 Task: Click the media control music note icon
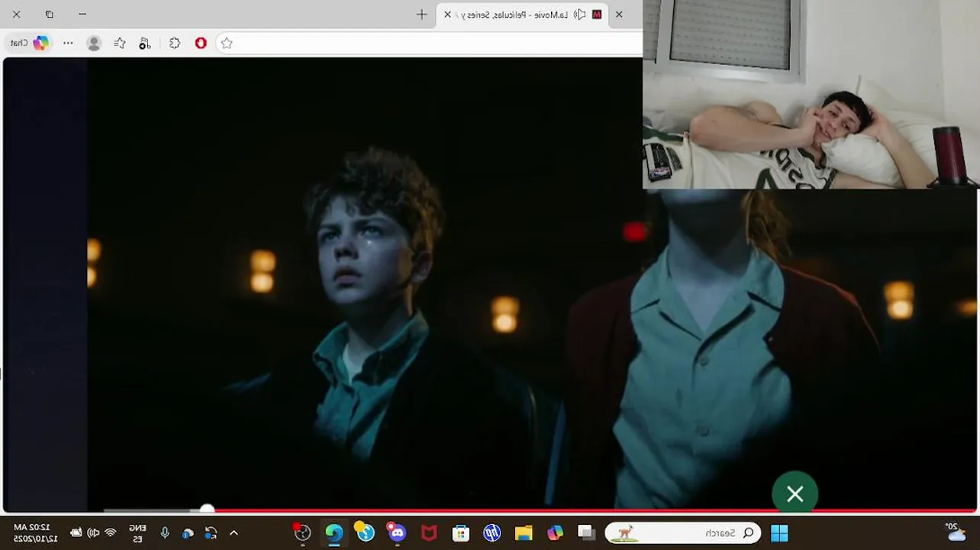[145, 44]
